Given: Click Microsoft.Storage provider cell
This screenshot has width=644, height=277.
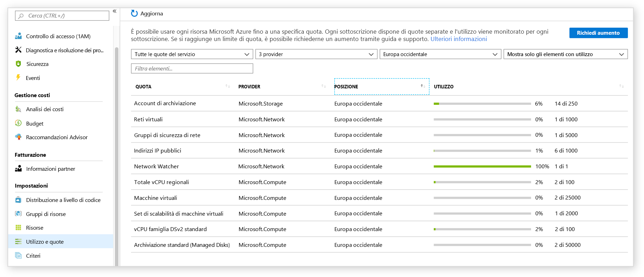Looking at the screenshot, I should 261,103.
